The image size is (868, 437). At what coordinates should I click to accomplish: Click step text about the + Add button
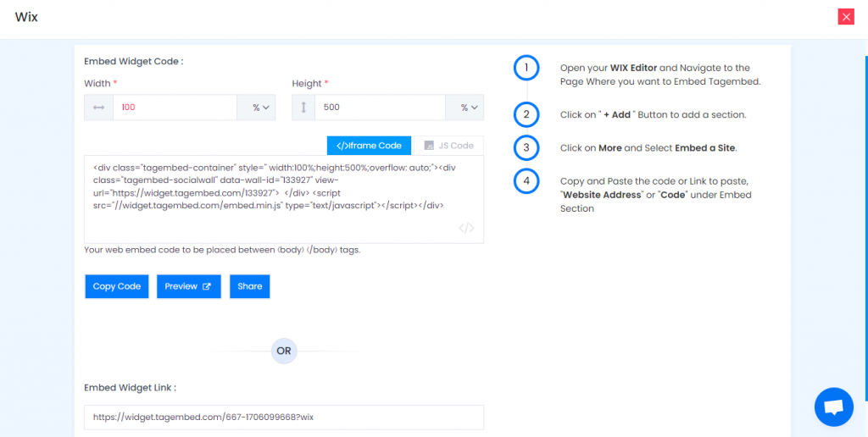click(654, 115)
